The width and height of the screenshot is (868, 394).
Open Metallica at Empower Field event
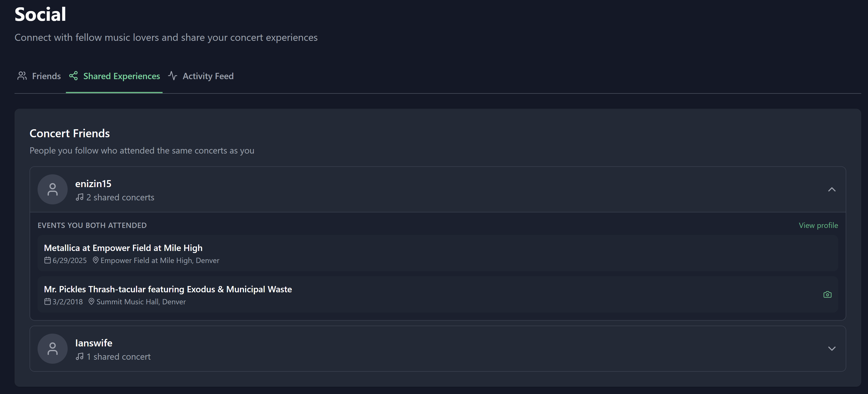438,253
